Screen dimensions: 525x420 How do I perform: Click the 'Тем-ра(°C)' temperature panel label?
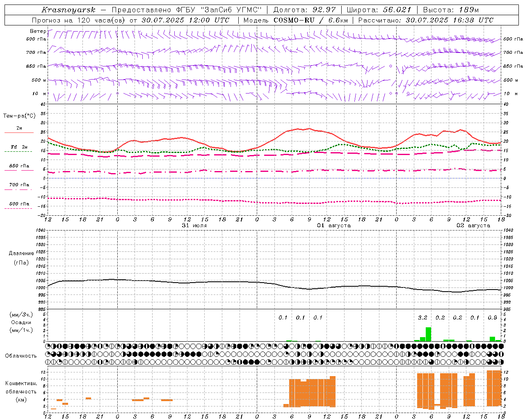coord(19,116)
